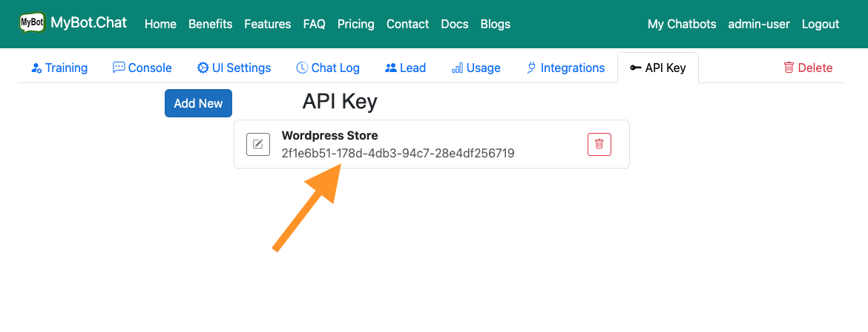Open the Pricing nav link
This screenshot has width=868, height=332.
[356, 24]
